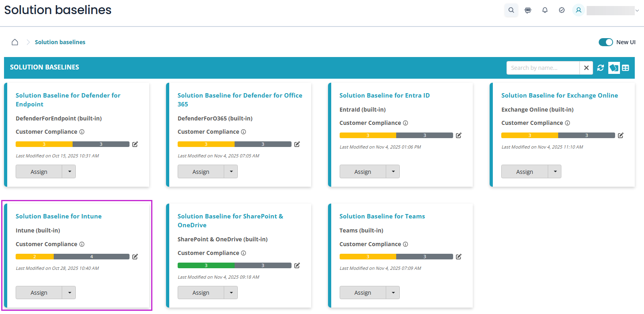Assign the Teams baseline
Viewport: 644px width, 314px height.
(x=363, y=292)
